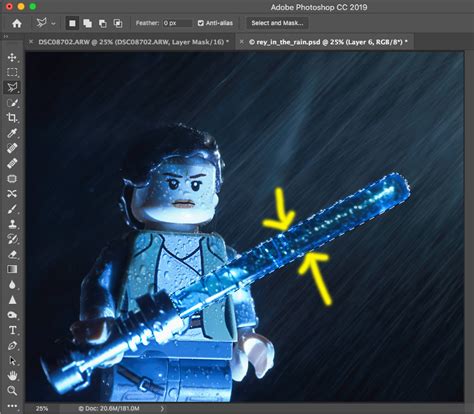Select the History Brush tool
474x414 pixels.
point(12,239)
